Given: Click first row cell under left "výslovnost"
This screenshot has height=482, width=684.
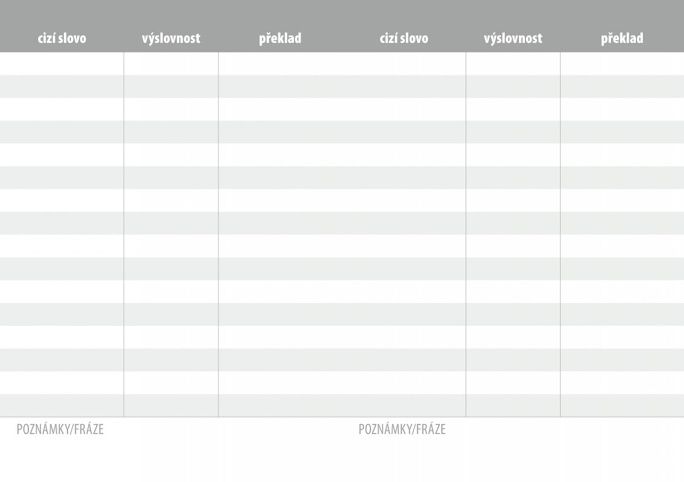Looking at the screenshot, I should pyautogui.click(x=171, y=63).
